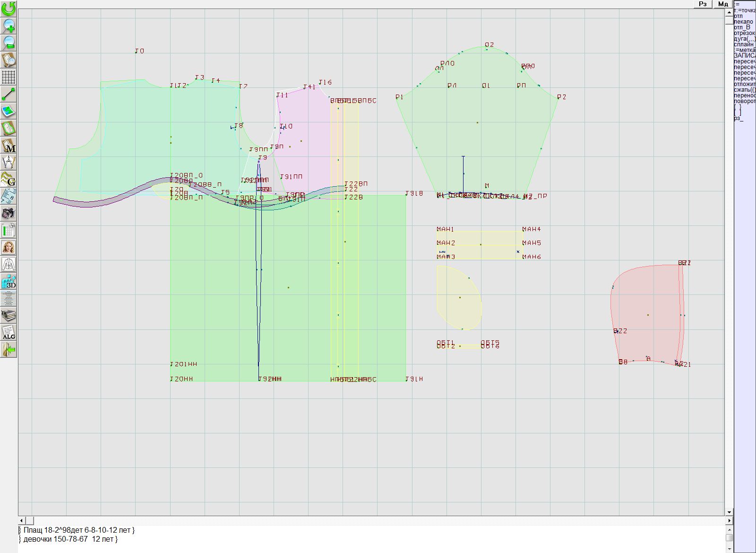Open the ALG algorithm document icon
This screenshot has width=756, height=553.
click(9, 332)
